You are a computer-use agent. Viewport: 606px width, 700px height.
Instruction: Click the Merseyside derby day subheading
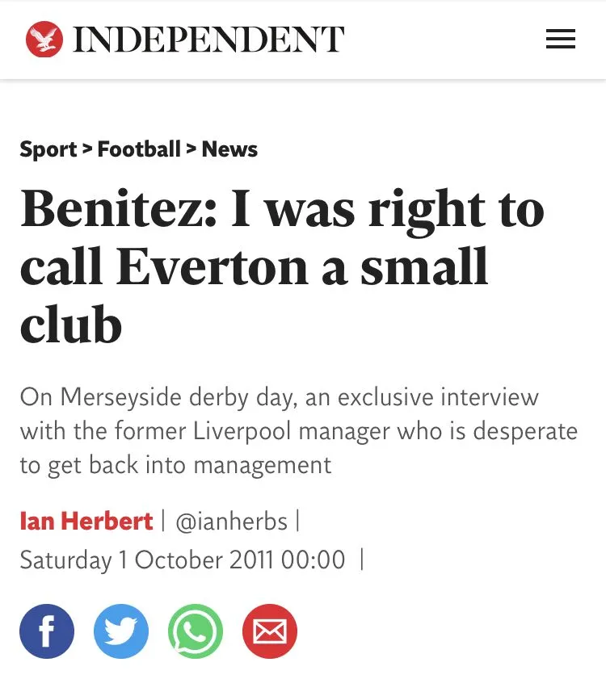pos(298,431)
